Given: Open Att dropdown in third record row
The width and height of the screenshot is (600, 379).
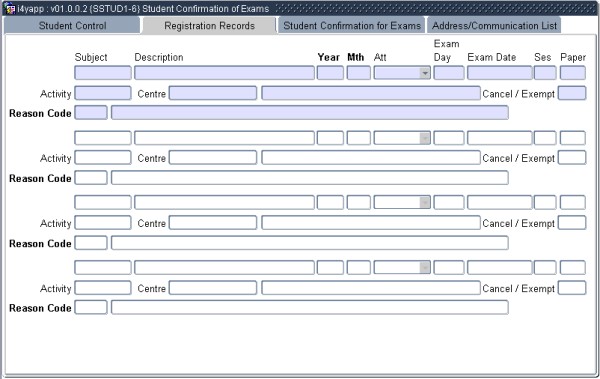Looking at the screenshot, I should pos(425,202).
